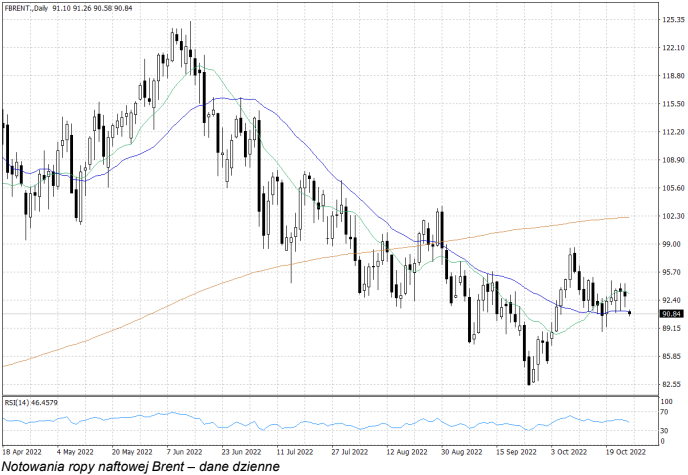This screenshot has width=688, height=475.
Task: Click the RSI 30 level label
Action: [665, 430]
